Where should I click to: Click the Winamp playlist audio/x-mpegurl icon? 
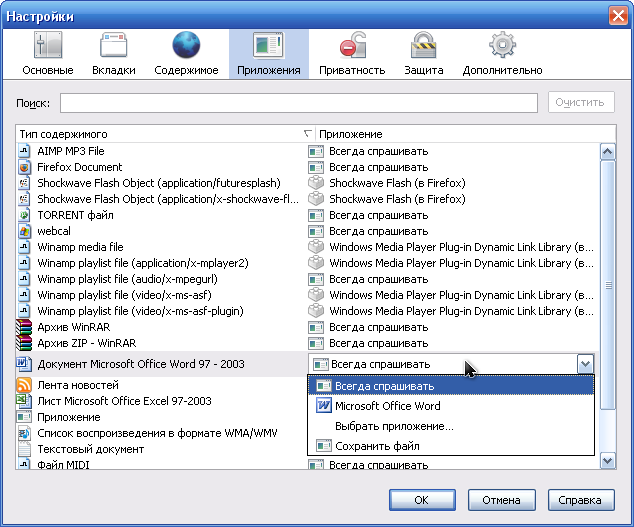tap(24, 279)
